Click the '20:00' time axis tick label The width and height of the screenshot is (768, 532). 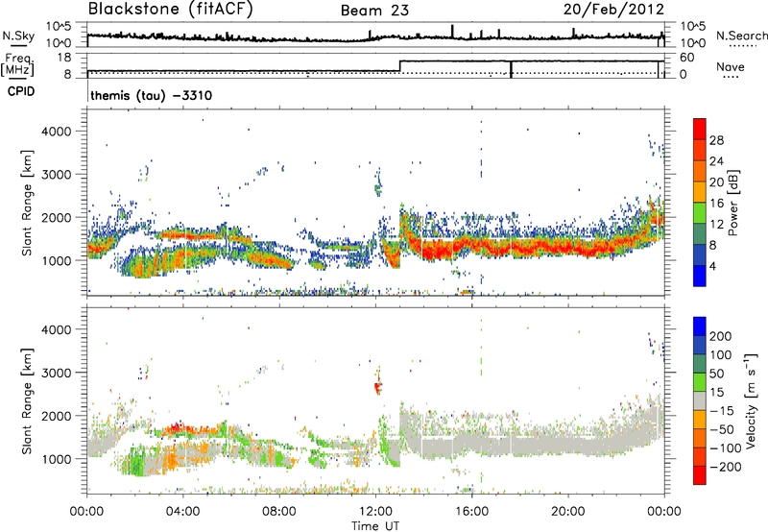tap(568, 511)
